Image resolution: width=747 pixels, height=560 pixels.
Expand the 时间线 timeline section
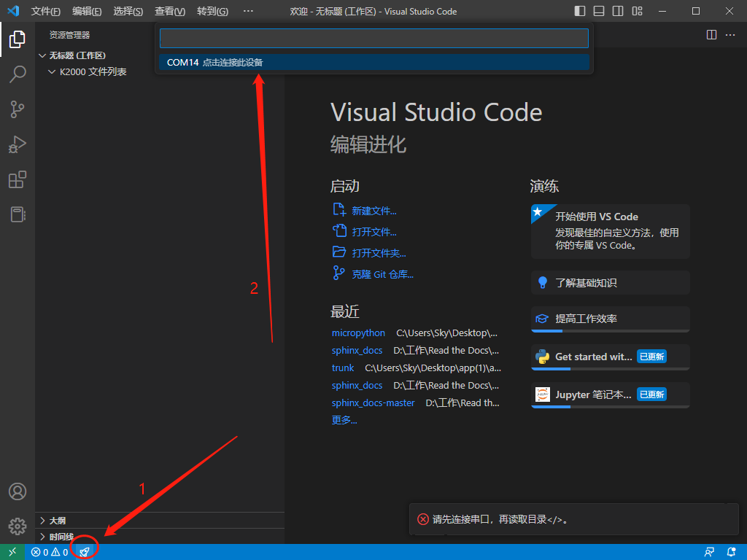point(160,537)
